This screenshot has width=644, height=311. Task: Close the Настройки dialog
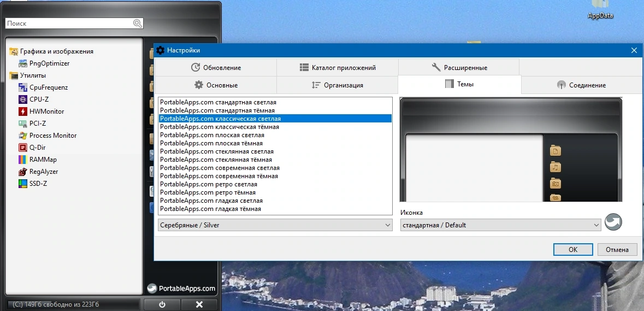click(634, 50)
